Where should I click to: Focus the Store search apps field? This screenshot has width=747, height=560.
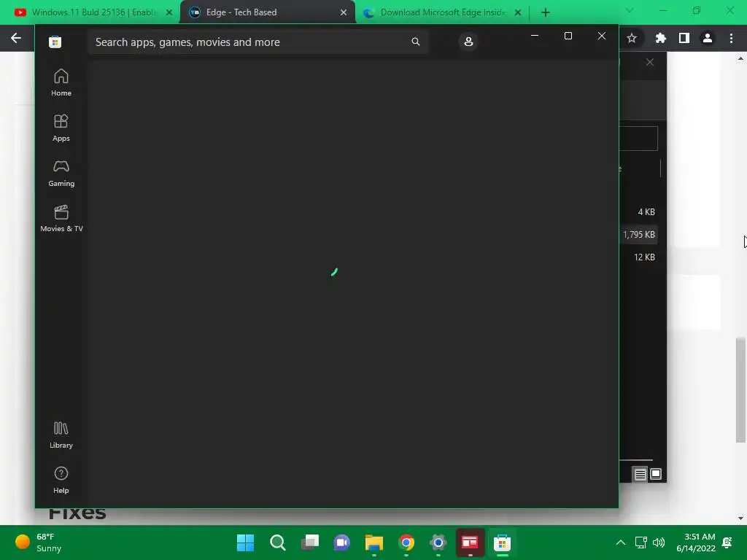pyautogui.click(x=258, y=42)
